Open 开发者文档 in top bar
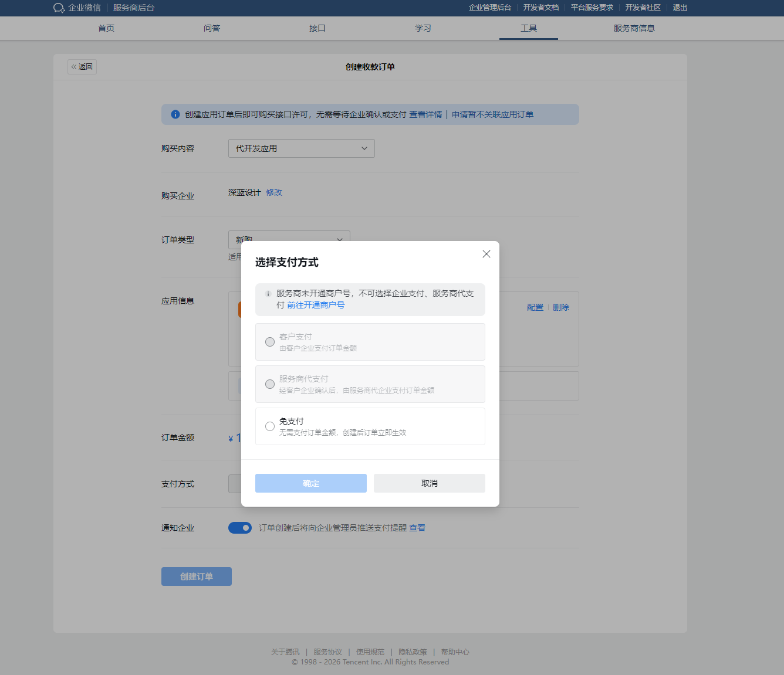This screenshot has width=784, height=675. (540, 8)
